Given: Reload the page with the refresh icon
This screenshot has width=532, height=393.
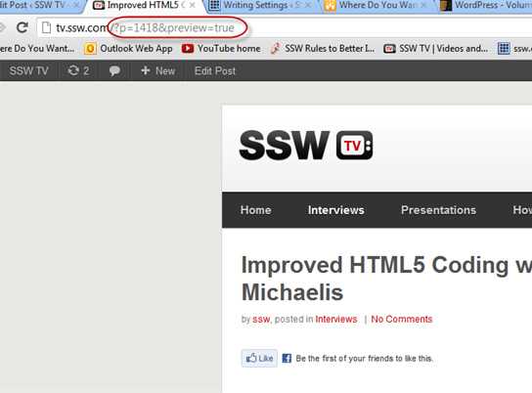Looking at the screenshot, I should click(x=22, y=27).
